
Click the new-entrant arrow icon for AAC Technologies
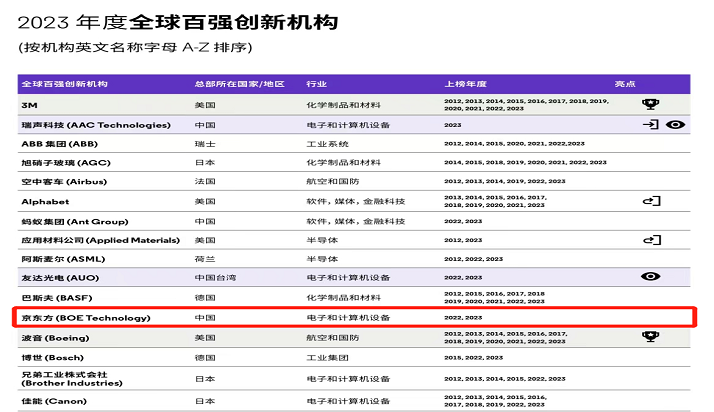pyautogui.click(x=650, y=125)
